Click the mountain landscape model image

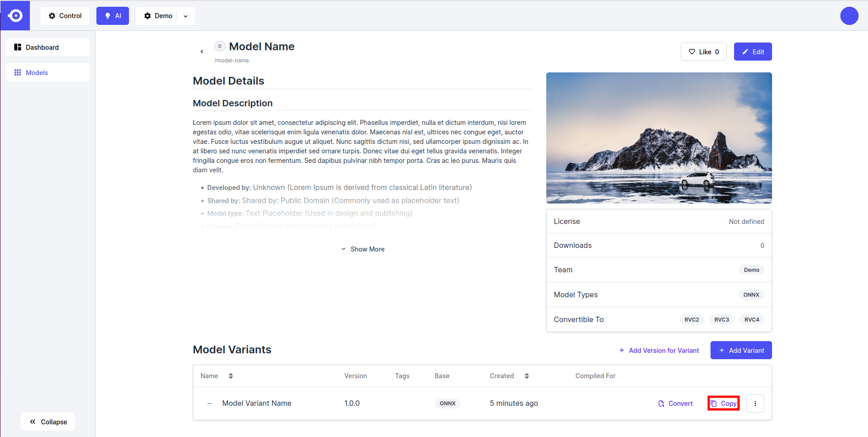point(658,138)
